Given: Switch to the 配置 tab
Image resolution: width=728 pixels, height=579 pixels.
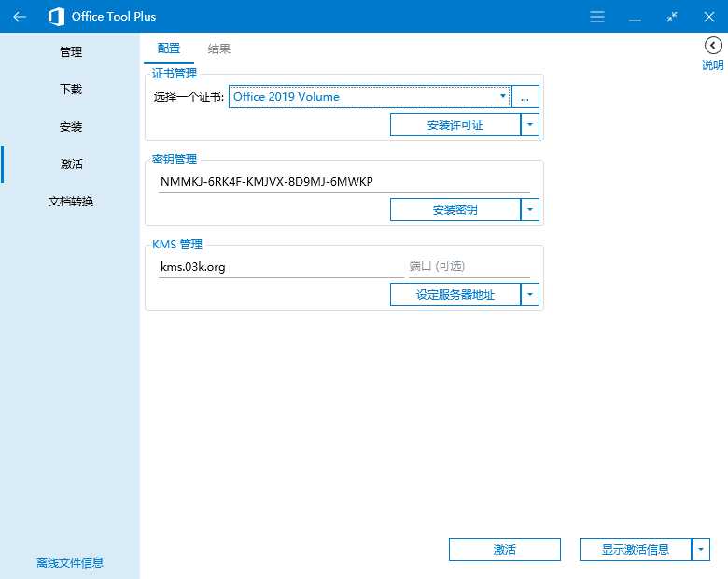Looking at the screenshot, I should [x=169, y=49].
